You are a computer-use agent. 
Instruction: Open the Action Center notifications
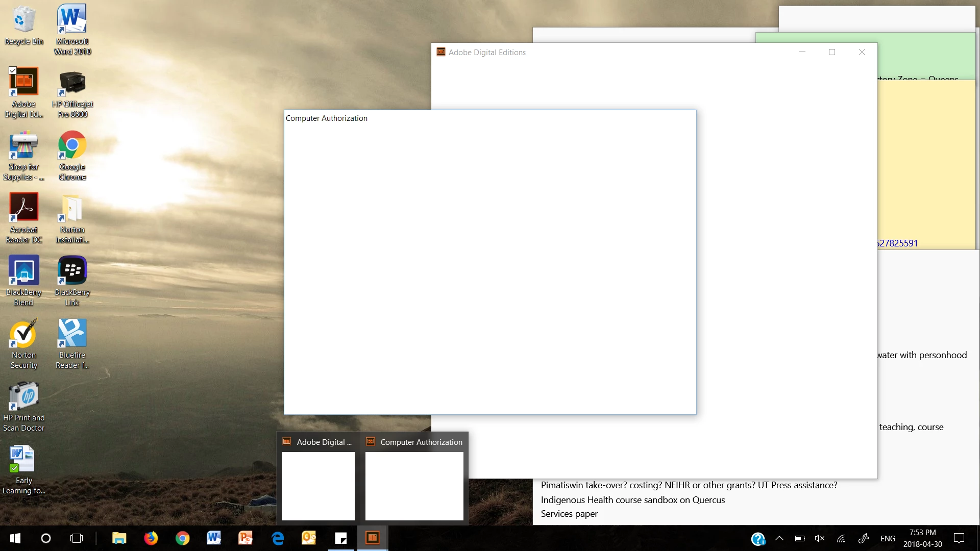click(959, 538)
